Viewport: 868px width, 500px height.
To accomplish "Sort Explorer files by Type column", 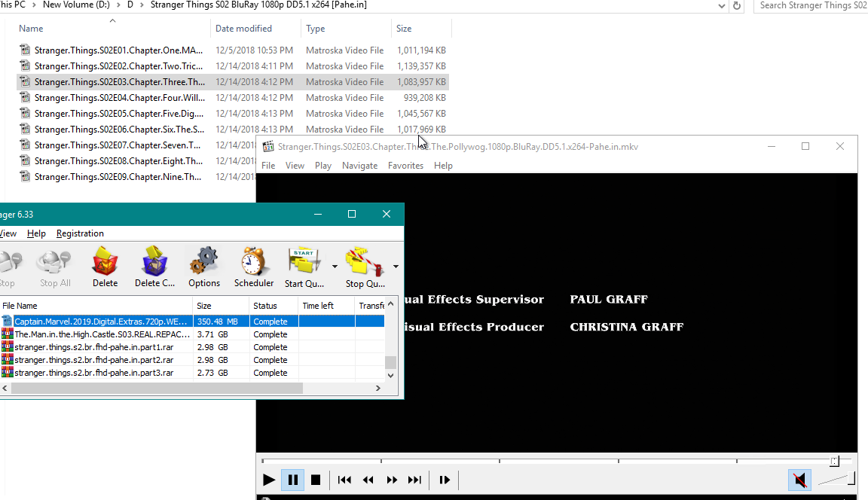I will 346,28.
